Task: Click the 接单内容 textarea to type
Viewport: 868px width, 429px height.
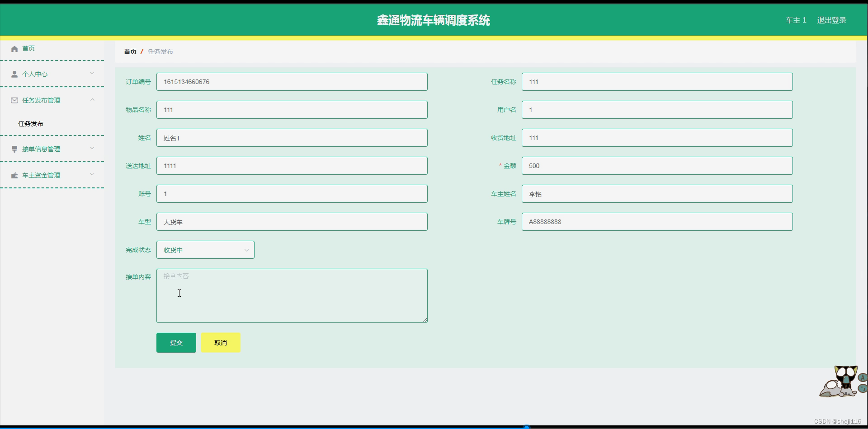Action: (x=292, y=295)
